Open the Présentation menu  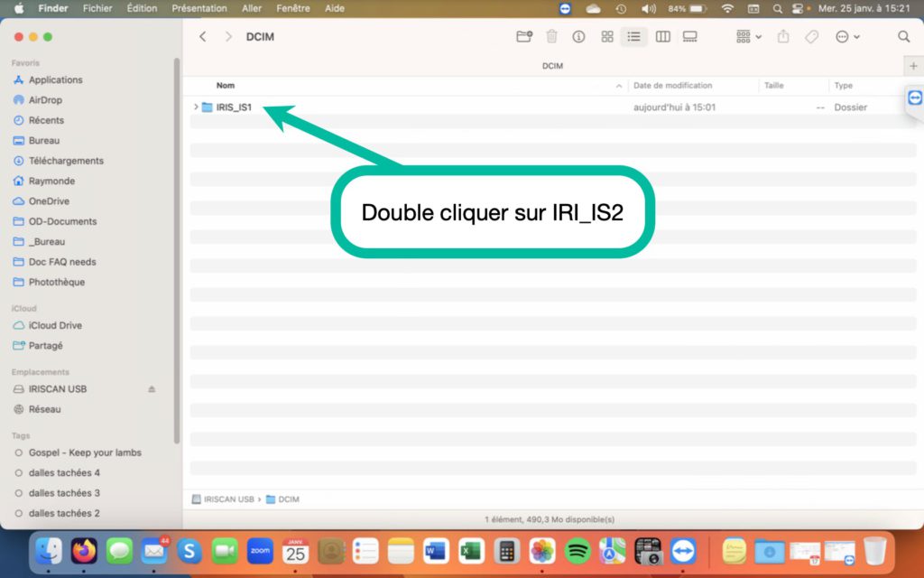(199, 8)
